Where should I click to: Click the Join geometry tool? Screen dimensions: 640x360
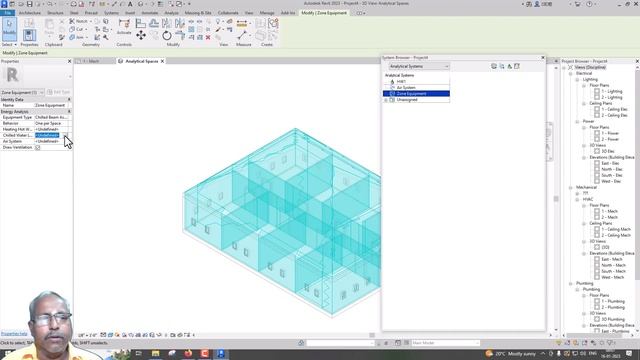point(77,37)
